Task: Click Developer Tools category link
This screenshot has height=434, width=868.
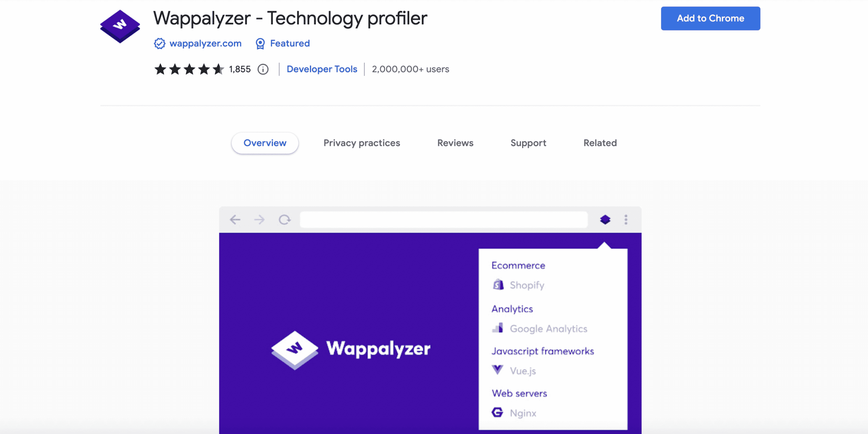Action: [322, 69]
